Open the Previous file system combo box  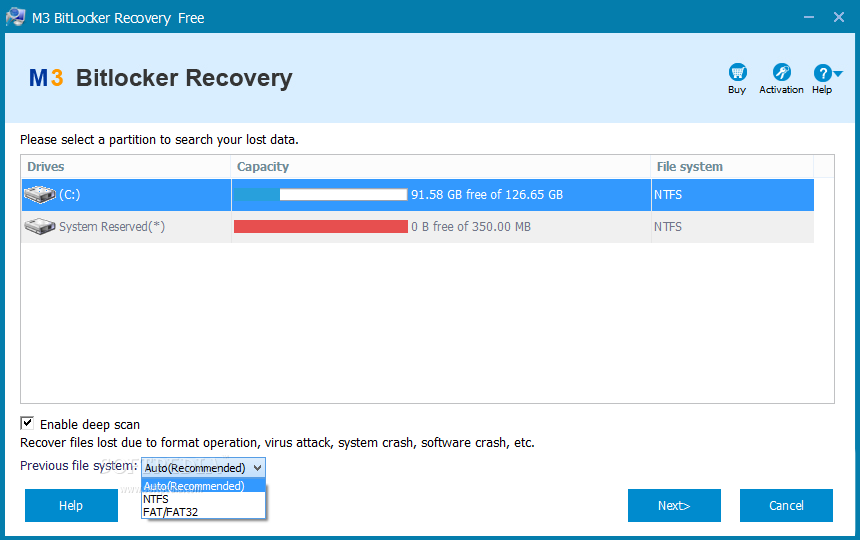(203, 468)
